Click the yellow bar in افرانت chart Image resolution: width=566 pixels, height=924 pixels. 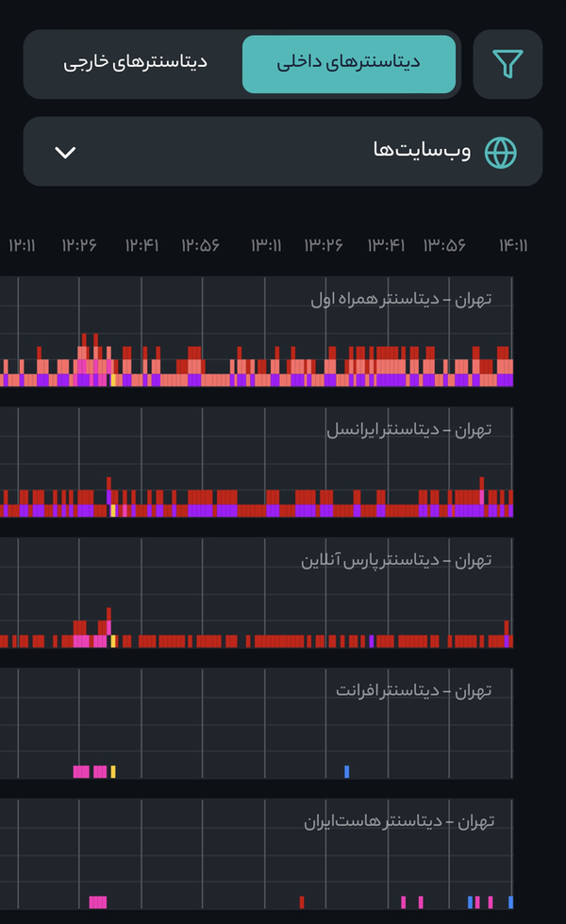(x=113, y=771)
